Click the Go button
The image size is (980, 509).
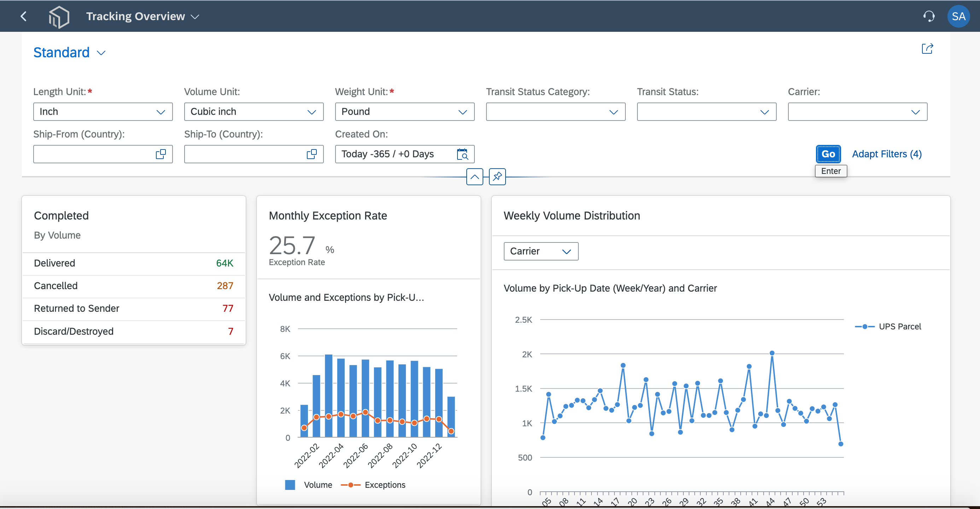(828, 154)
